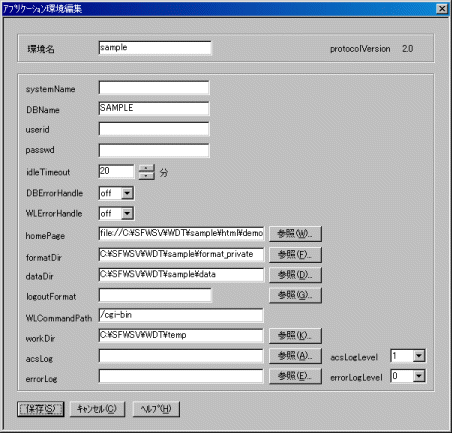Browse for formatDir with 参照(F) button
452x433 pixels.
pyautogui.click(x=295, y=255)
